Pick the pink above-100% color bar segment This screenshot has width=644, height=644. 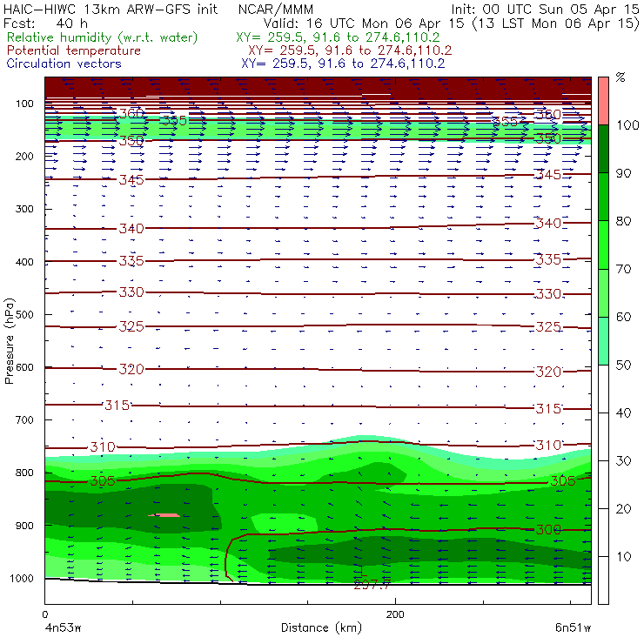pos(603,101)
